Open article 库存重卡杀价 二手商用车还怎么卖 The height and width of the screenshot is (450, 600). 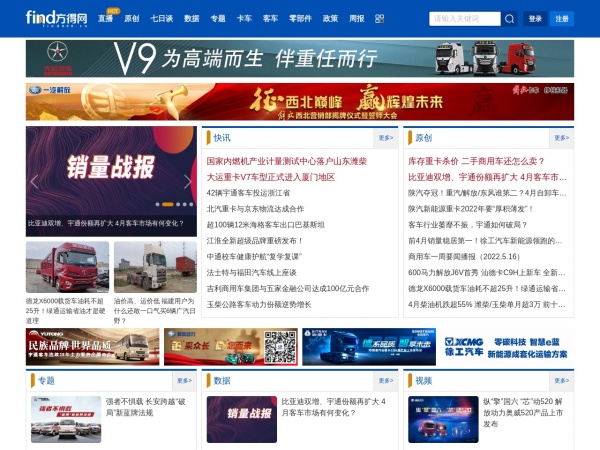pyautogui.click(x=476, y=161)
